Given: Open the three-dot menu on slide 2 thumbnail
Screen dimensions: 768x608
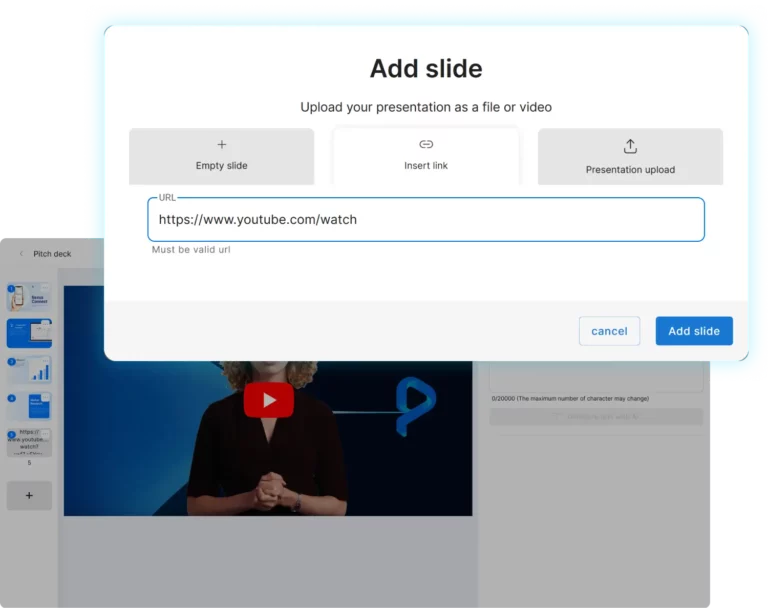Looking at the screenshot, I should pyautogui.click(x=46, y=323).
